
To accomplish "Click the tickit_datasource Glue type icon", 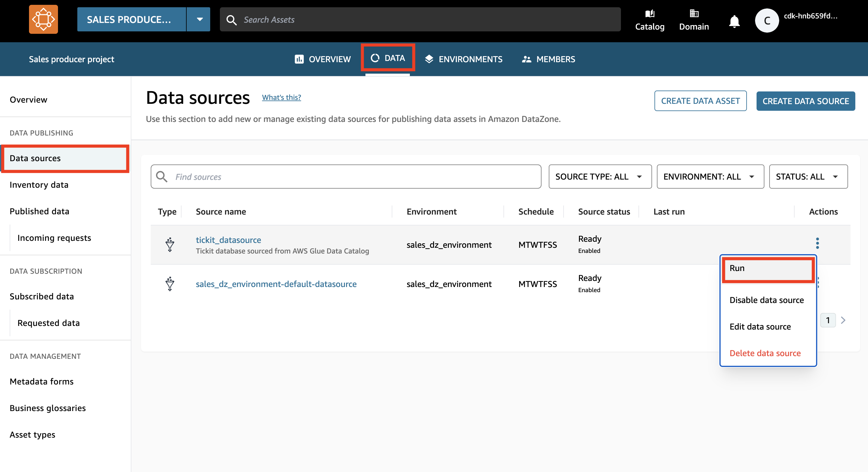I will pyautogui.click(x=170, y=245).
